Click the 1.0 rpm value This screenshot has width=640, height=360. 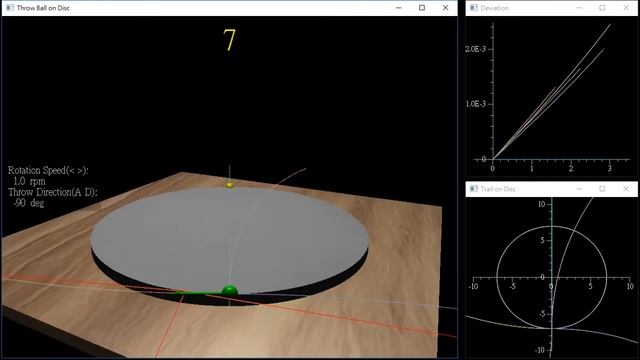pyautogui.click(x=29, y=181)
